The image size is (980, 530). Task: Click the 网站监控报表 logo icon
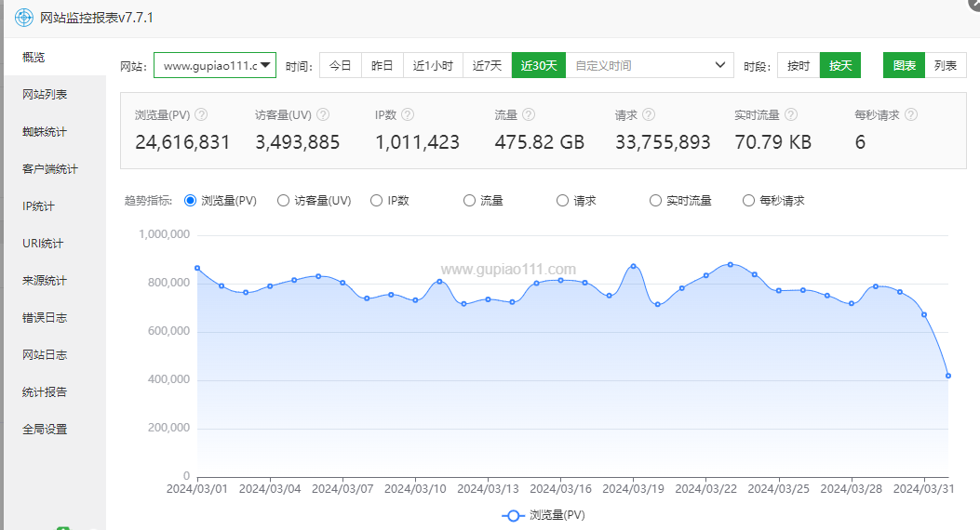(23, 18)
